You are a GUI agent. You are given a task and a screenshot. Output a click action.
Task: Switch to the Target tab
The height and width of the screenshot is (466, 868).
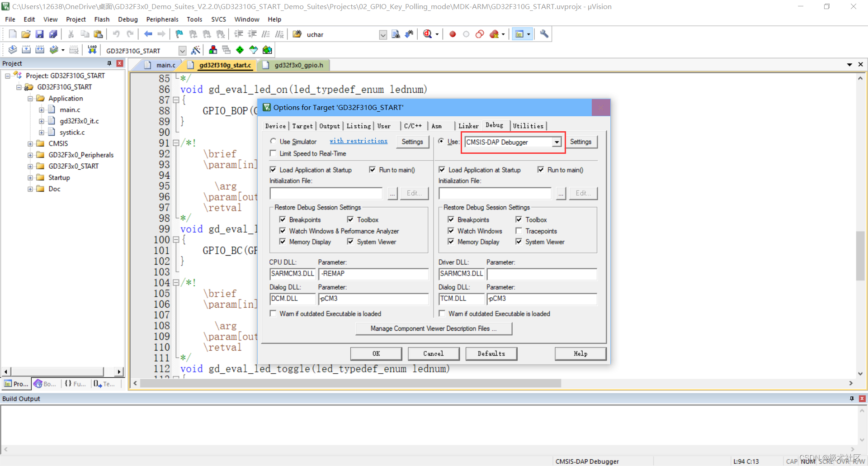click(302, 126)
